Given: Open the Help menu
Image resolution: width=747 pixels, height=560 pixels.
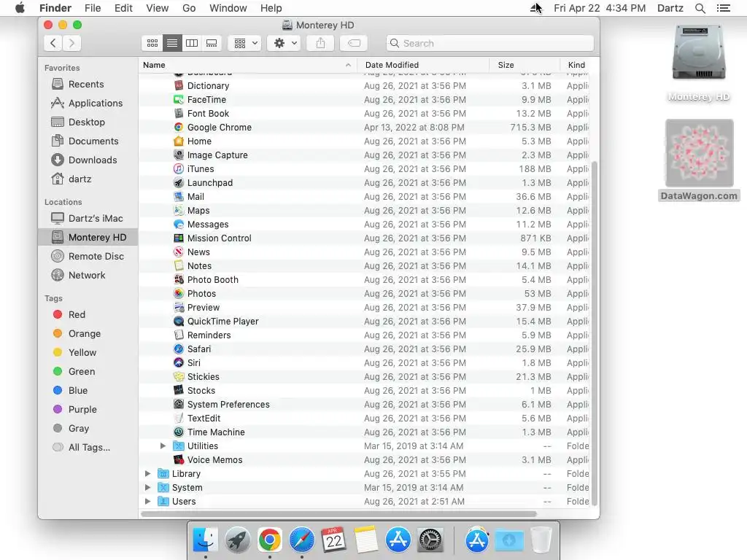Looking at the screenshot, I should pos(271,8).
